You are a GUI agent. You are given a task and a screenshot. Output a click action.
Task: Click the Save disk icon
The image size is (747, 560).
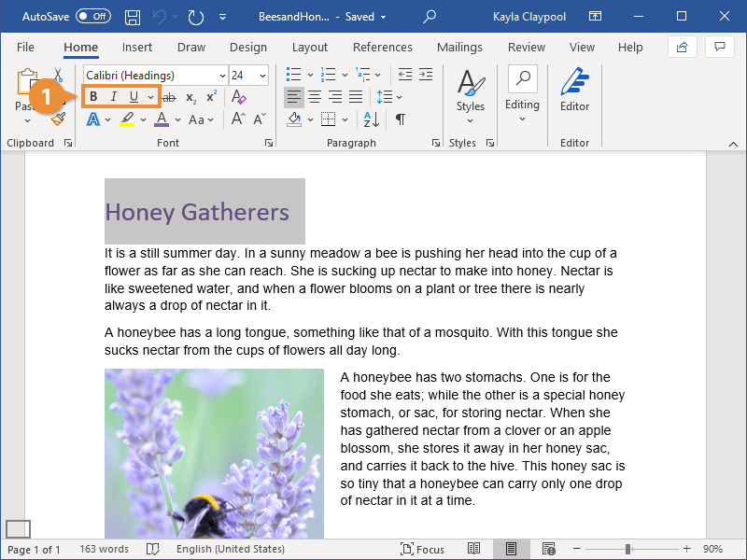pos(133,17)
